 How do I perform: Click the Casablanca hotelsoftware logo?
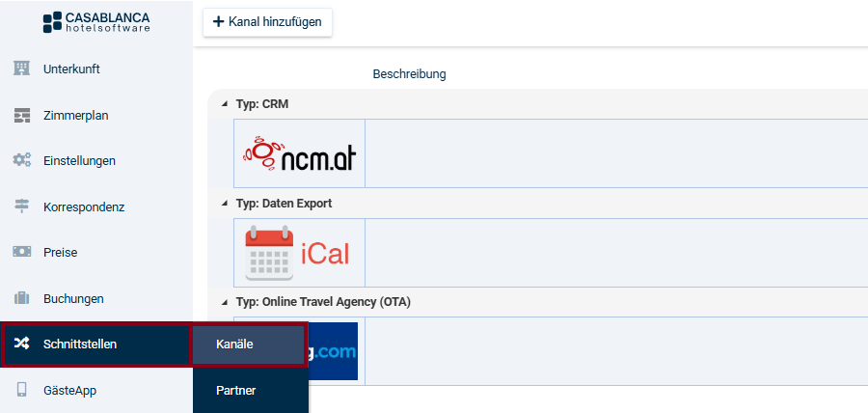click(x=96, y=22)
